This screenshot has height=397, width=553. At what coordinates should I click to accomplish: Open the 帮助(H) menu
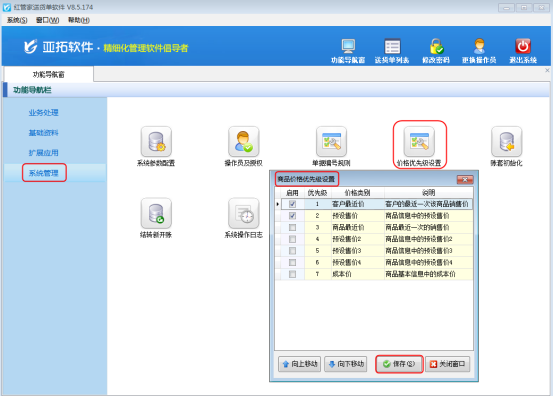click(x=79, y=20)
